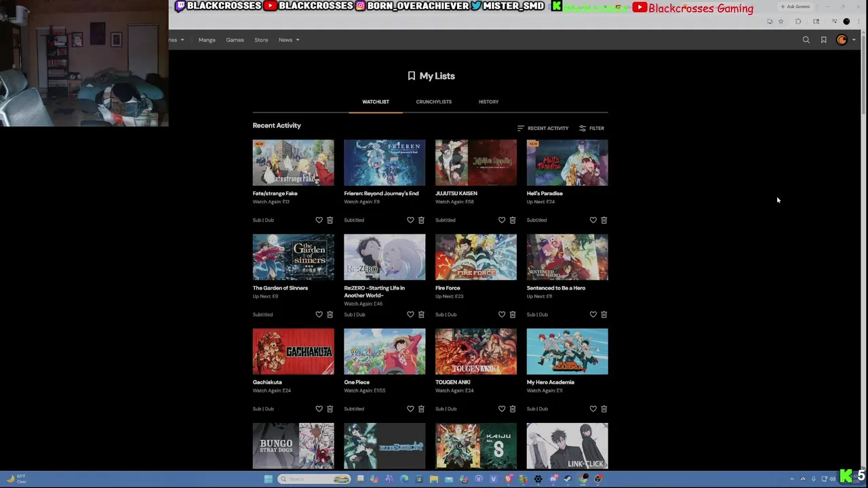Viewport: 868px width, 488px height.
Task: Open the Windows Start button
Action: pos(269,479)
